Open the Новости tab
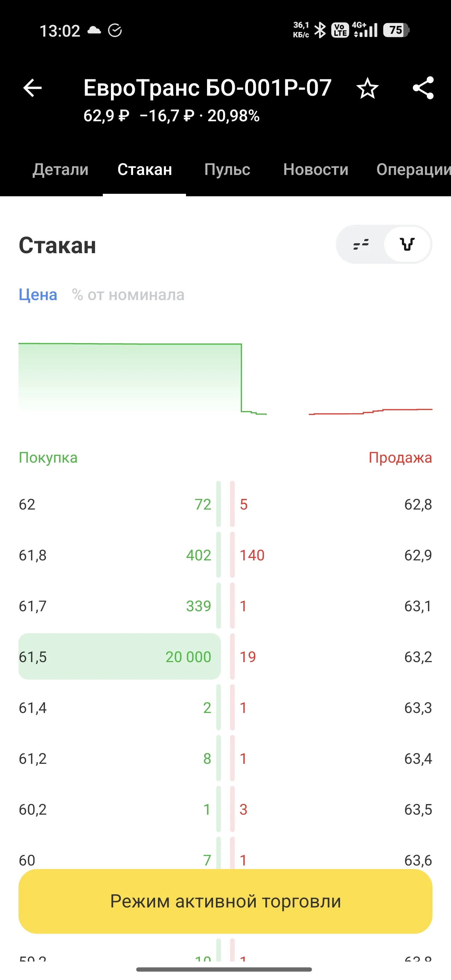This screenshot has height=980, width=451. tap(316, 169)
